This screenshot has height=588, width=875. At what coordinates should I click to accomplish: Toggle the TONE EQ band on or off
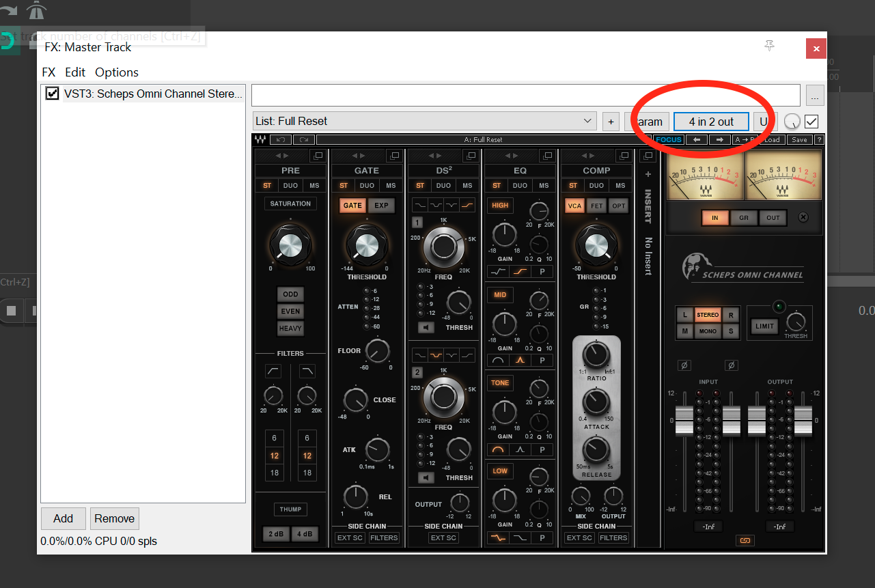tap(501, 382)
